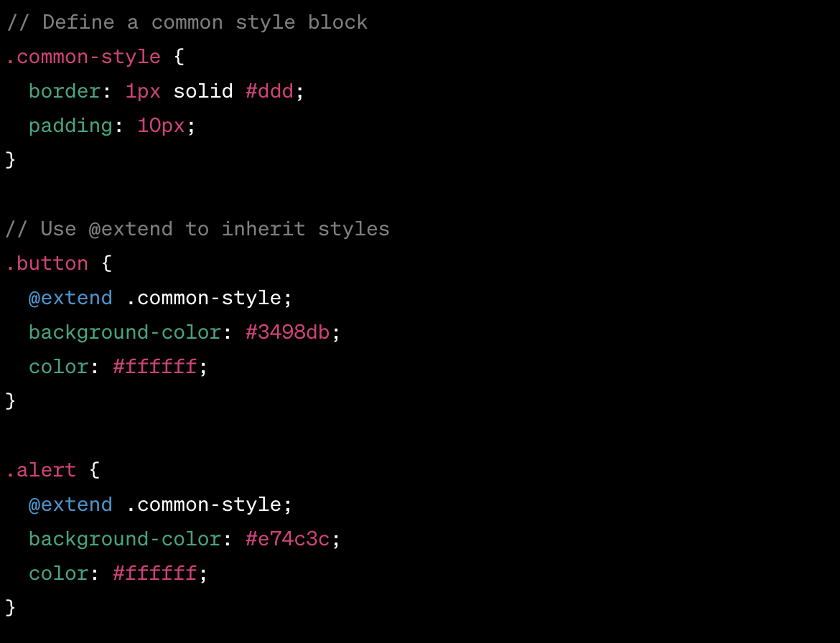This screenshot has height=643, width=840.
Task: Click "background-color" inside the .button block
Action: coord(125,332)
